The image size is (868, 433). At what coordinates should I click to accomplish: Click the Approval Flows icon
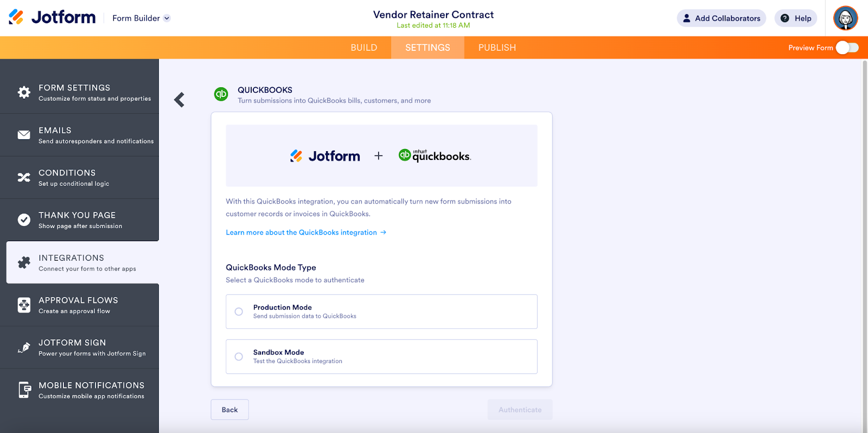tap(24, 305)
